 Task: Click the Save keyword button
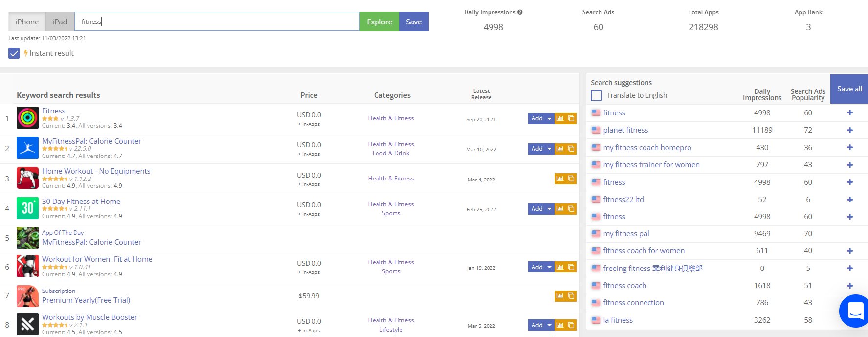[414, 22]
